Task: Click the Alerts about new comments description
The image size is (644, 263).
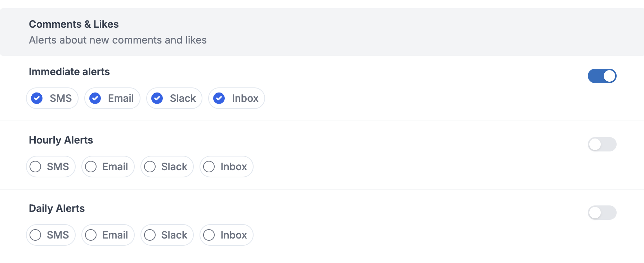Action: [118, 40]
